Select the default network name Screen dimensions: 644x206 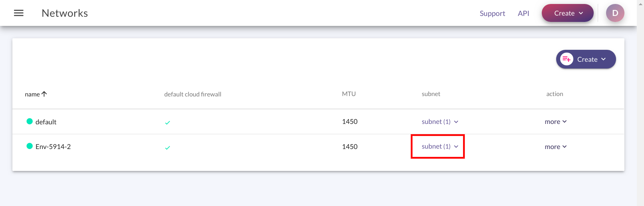tap(46, 122)
